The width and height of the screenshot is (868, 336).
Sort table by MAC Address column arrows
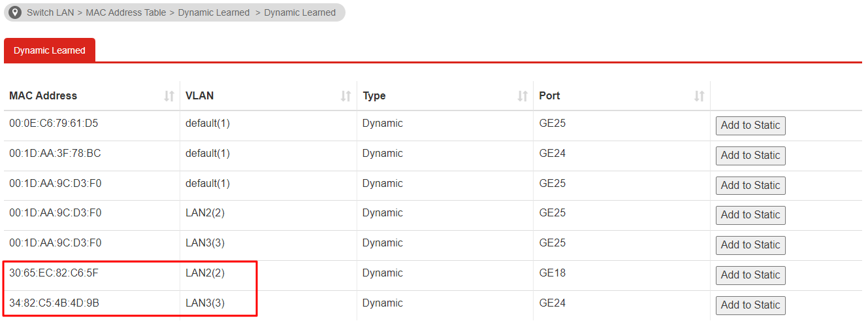(x=169, y=96)
